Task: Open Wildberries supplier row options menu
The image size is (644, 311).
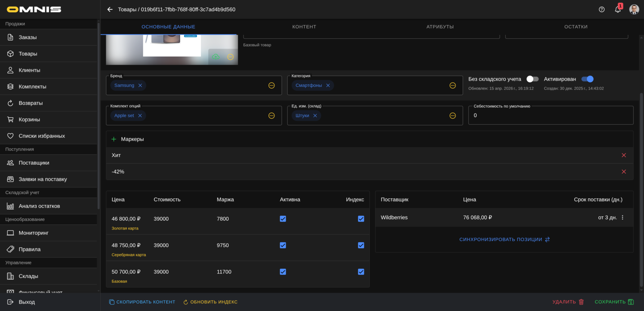Action: pos(623,217)
